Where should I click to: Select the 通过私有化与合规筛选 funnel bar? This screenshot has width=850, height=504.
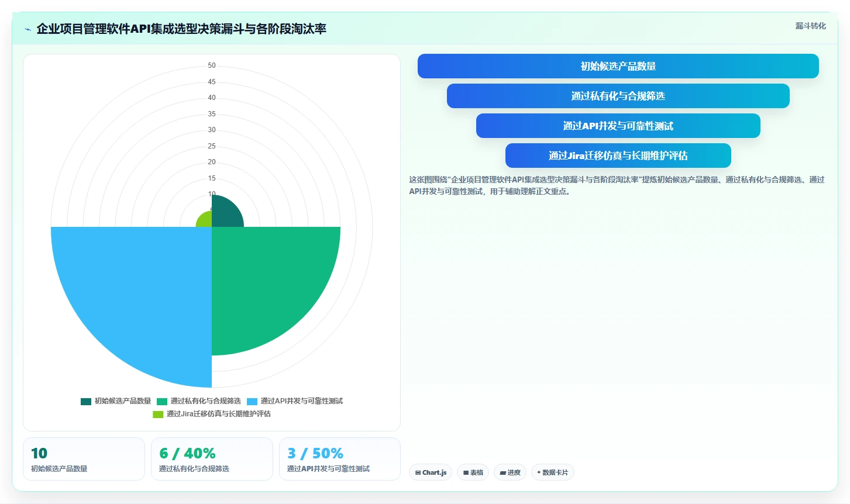tap(618, 96)
